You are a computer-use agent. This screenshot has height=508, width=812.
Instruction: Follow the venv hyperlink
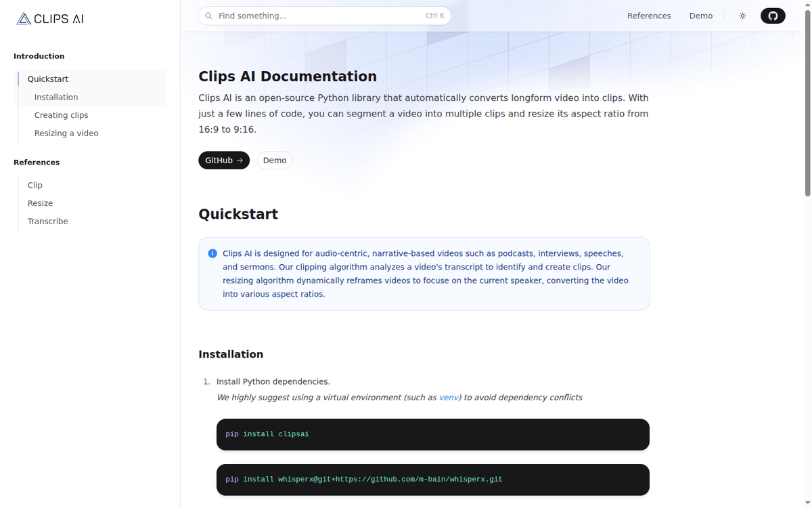(x=449, y=398)
